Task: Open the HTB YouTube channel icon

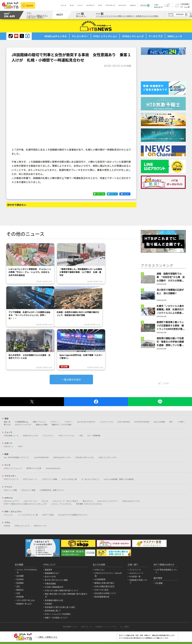Action: (16, 36)
